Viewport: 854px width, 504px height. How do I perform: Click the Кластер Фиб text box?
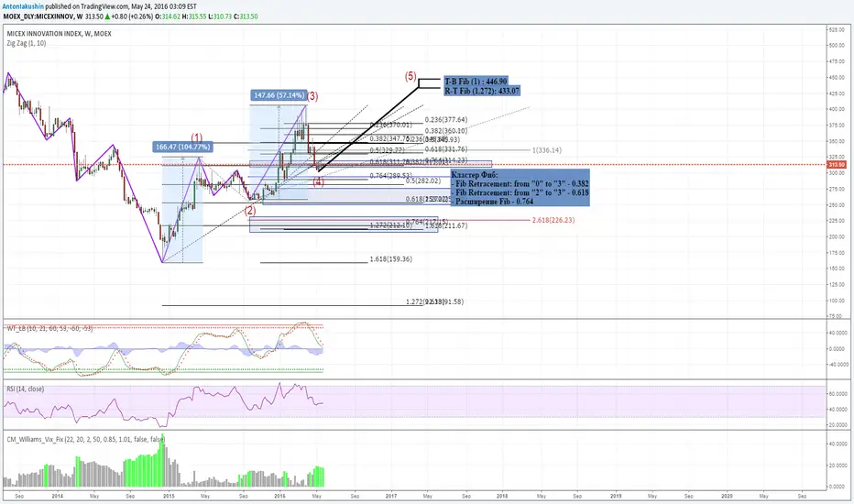tap(520, 188)
